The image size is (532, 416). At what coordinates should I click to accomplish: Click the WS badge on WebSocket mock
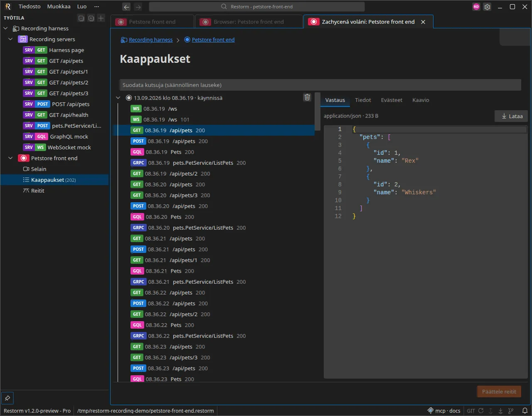(40, 147)
